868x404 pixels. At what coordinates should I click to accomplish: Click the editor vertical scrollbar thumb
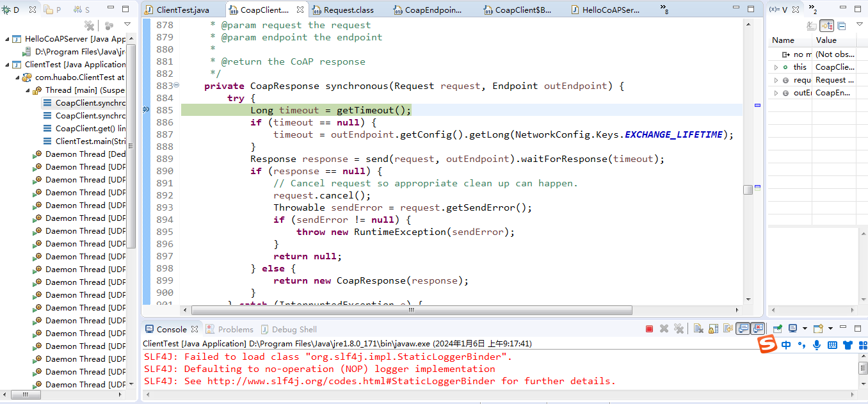(748, 190)
